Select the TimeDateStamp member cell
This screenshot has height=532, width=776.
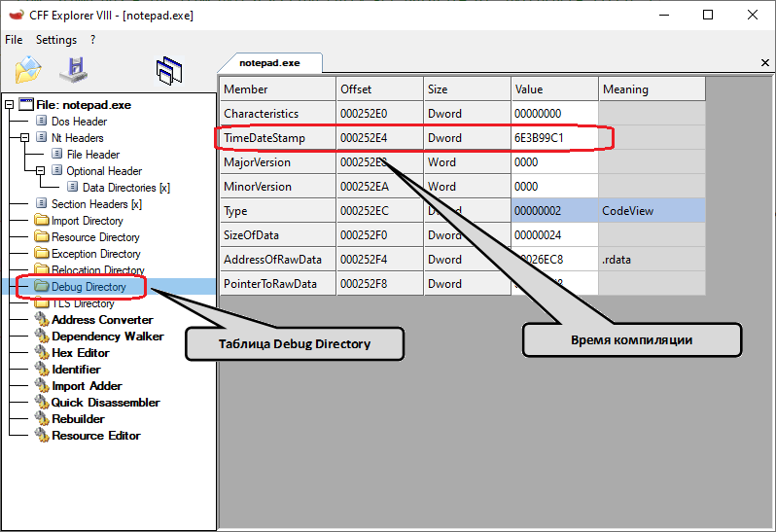coord(278,137)
